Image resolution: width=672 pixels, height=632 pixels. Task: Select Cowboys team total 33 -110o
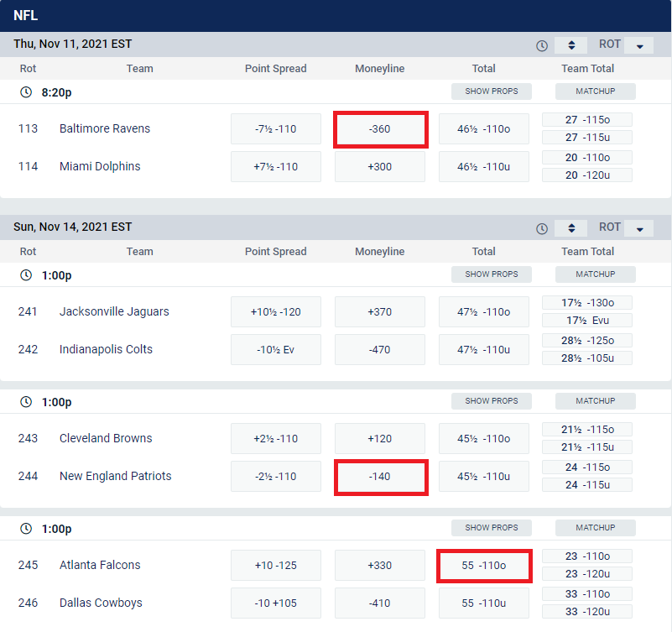(587, 594)
